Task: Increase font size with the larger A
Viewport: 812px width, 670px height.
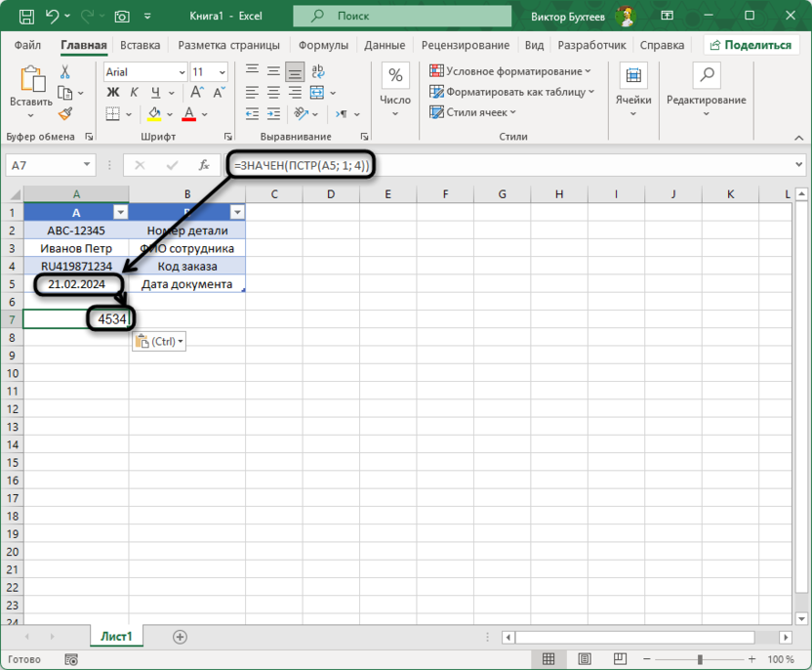Action: coord(198,93)
